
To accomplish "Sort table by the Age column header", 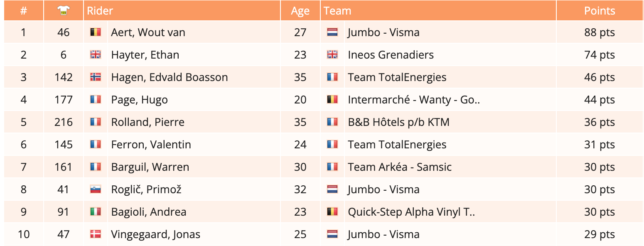I will [x=300, y=11].
